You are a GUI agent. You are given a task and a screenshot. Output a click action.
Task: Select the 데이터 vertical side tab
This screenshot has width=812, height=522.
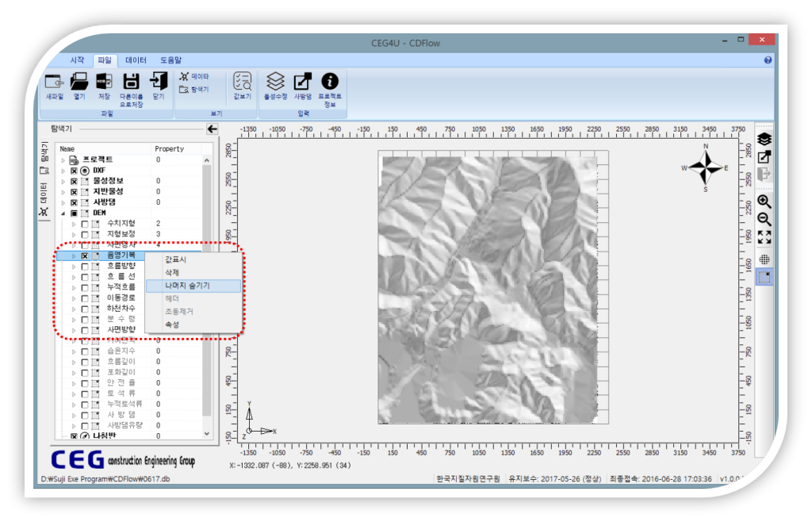(x=44, y=199)
